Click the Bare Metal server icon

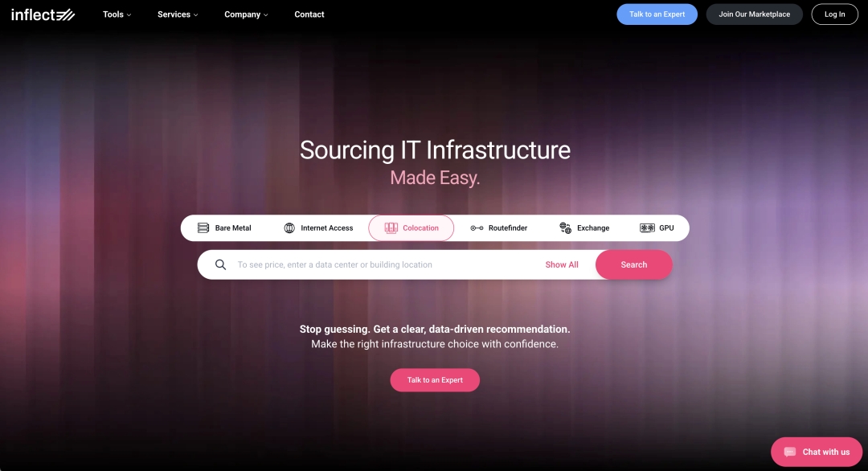[203, 228]
